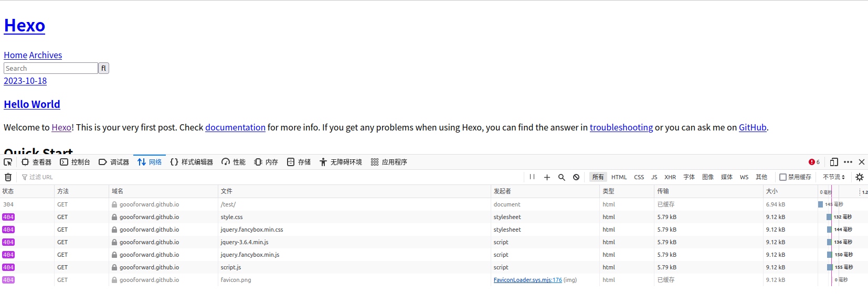Toggle the XHR request filter
This screenshot has width=868, height=305.
click(x=670, y=177)
